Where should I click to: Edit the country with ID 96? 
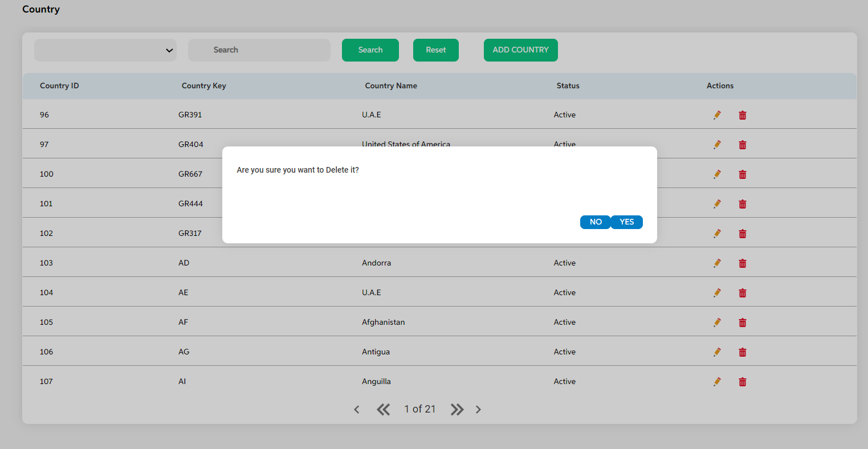(717, 115)
